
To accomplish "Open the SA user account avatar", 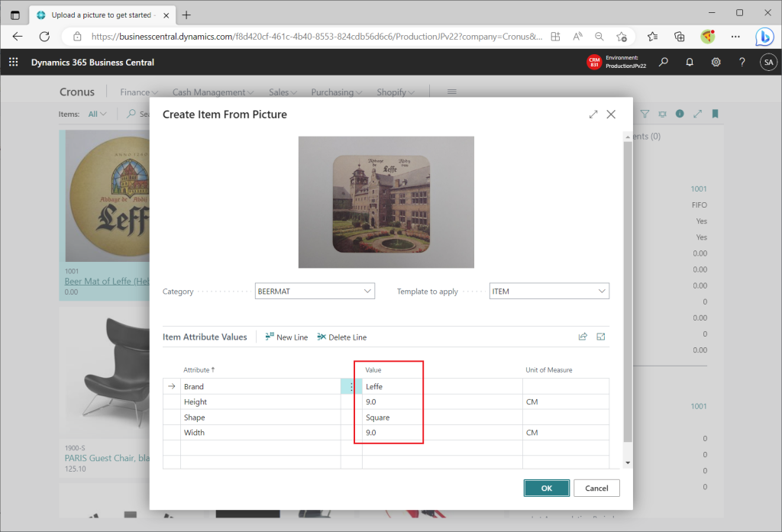I will coord(768,62).
